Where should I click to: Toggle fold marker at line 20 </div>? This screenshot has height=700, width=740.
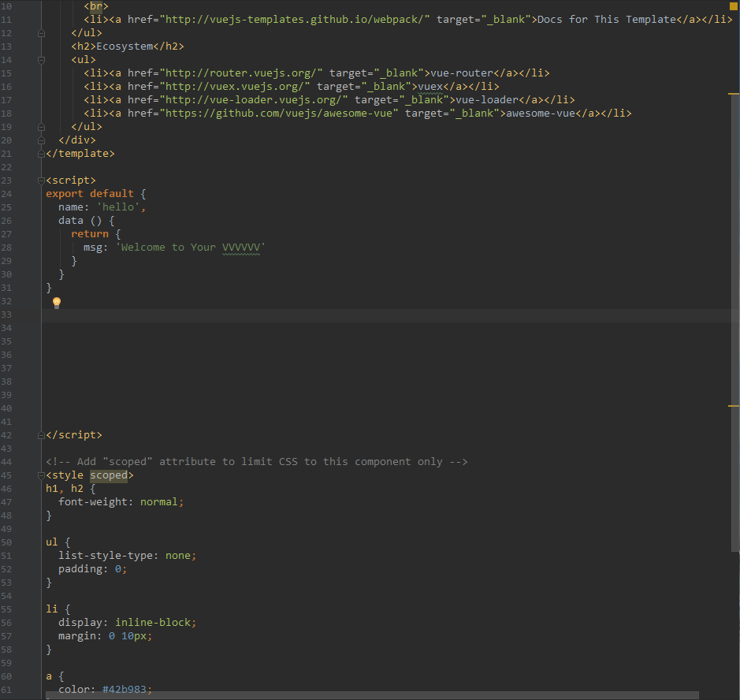click(41, 140)
